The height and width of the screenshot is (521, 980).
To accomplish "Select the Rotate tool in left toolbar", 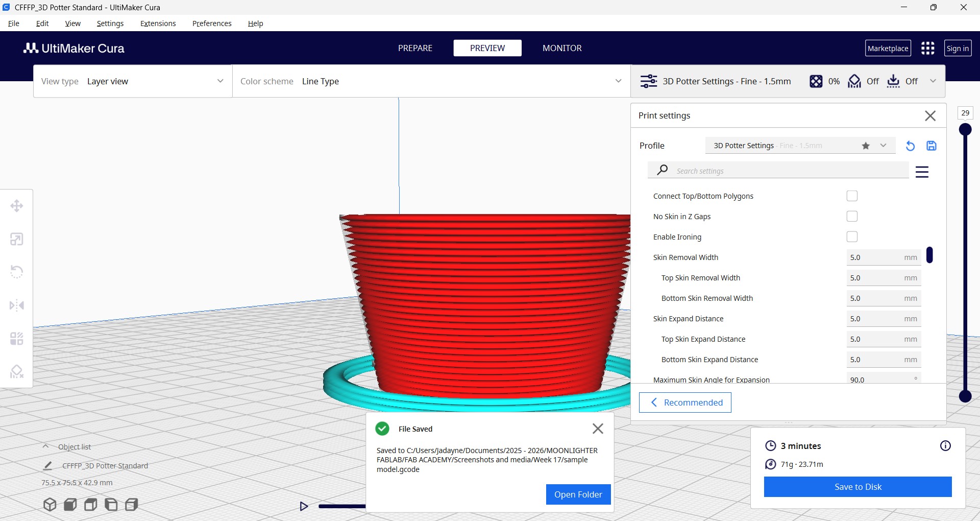I will 17,272.
